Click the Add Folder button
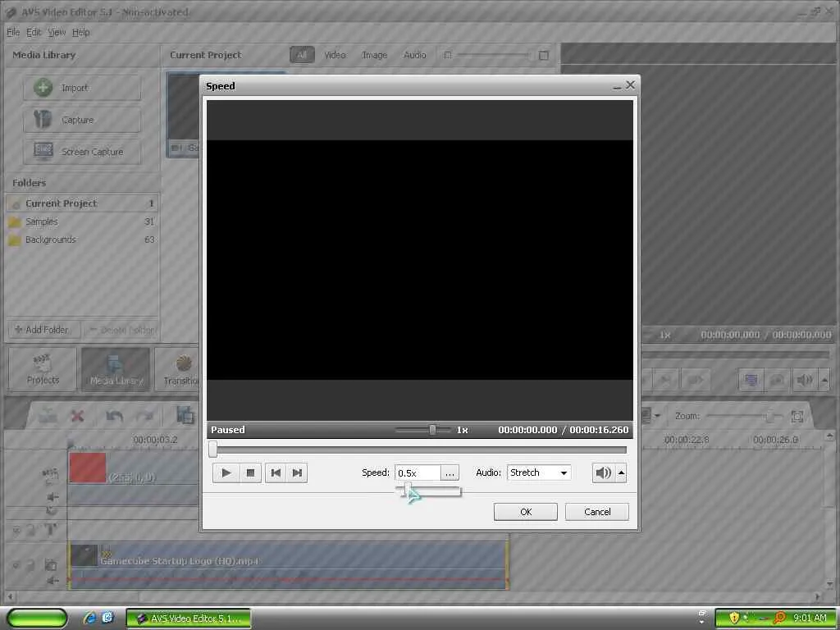This screenshot has height=630, width=840. click(x=43, y=330)
